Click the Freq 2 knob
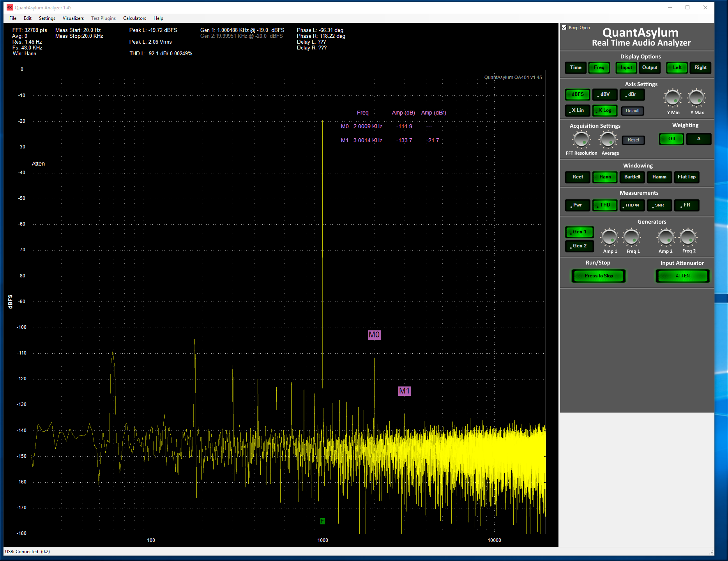Viewport: 728px width, 561px height. [688, 237]
